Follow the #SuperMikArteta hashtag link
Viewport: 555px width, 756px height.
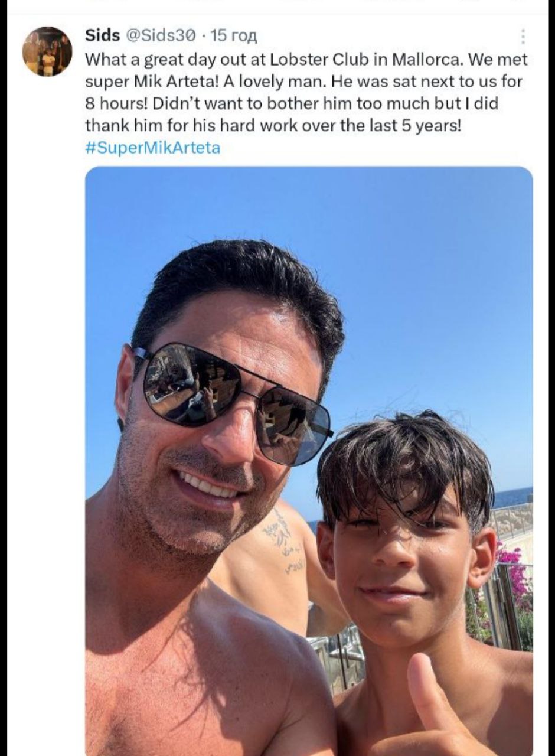pyautogui.click(x=152, y=148)
